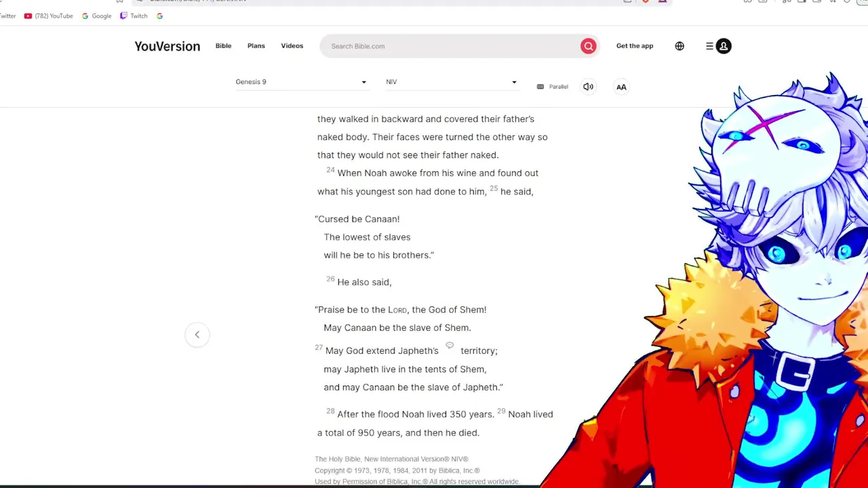Image resolution: width=868 pixels, height=488 pixels.
Task: Click "may Japheth live in the tents of Shem,"
Action: pyautogui.click(x=405, y=369)
